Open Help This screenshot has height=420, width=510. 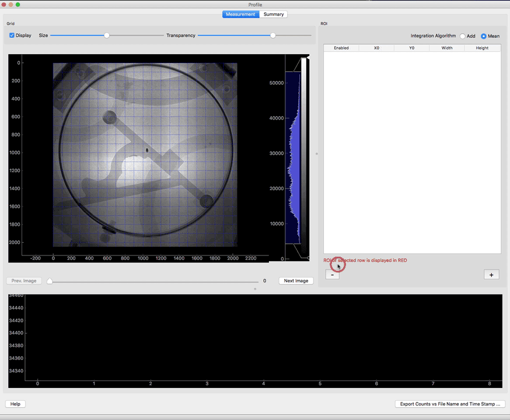click(x=15, y=404)
